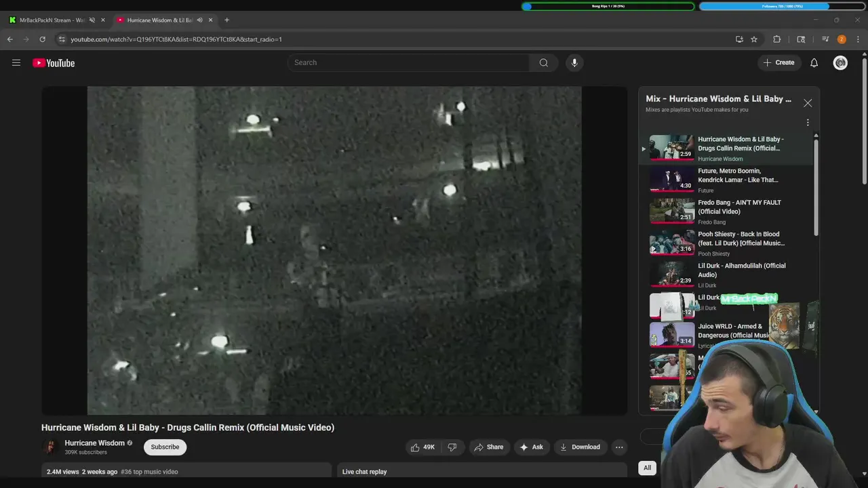This screenshot has width=868, height=488.
Task: Bookmark this page with the star icon
Action: 754,39
